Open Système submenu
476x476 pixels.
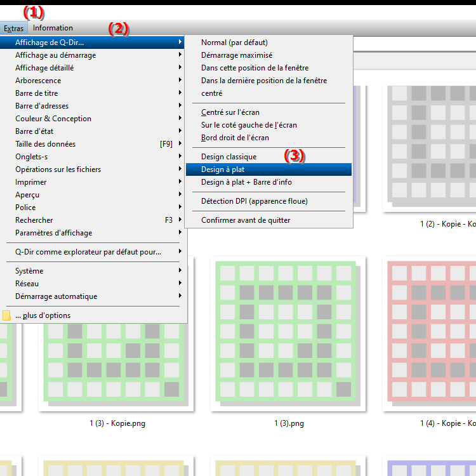[x=92, y=271]
